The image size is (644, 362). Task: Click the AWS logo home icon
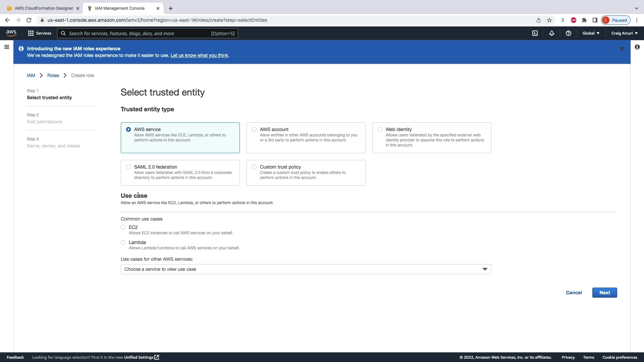11,33
